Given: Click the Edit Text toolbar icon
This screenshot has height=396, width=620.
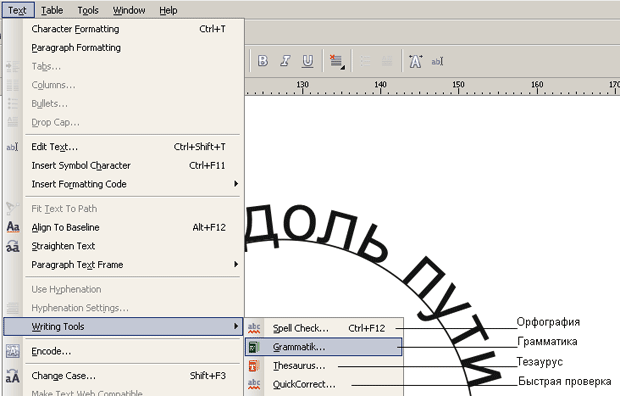Looking at the screenshot, I should pos(437,61).
